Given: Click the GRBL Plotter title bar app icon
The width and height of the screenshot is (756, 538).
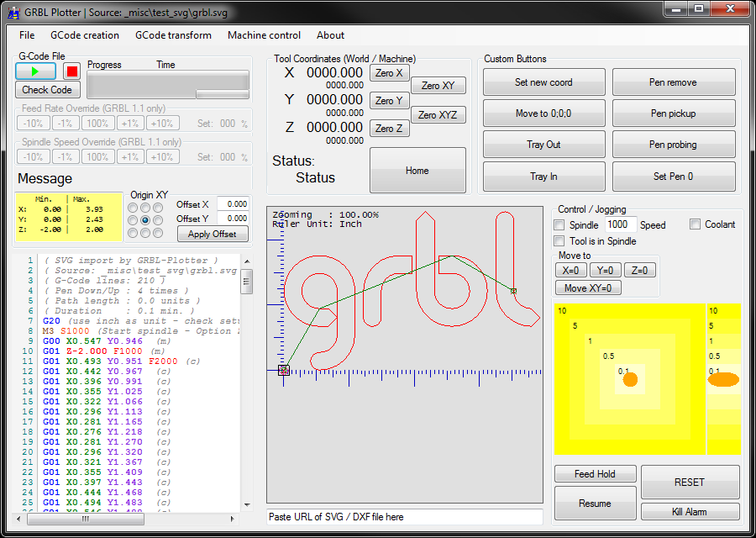Looking at the screenshot, I should [x=13, y=13].
